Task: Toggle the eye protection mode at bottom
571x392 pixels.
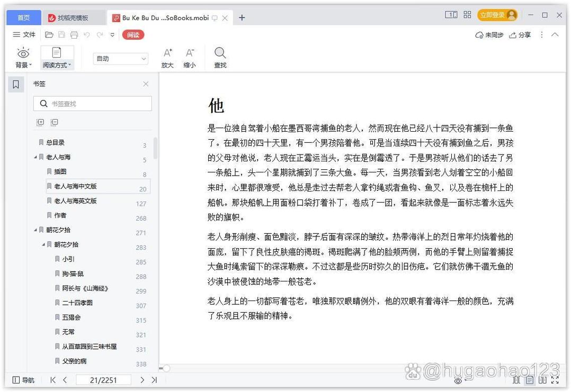Action: (x=459, y=380)
